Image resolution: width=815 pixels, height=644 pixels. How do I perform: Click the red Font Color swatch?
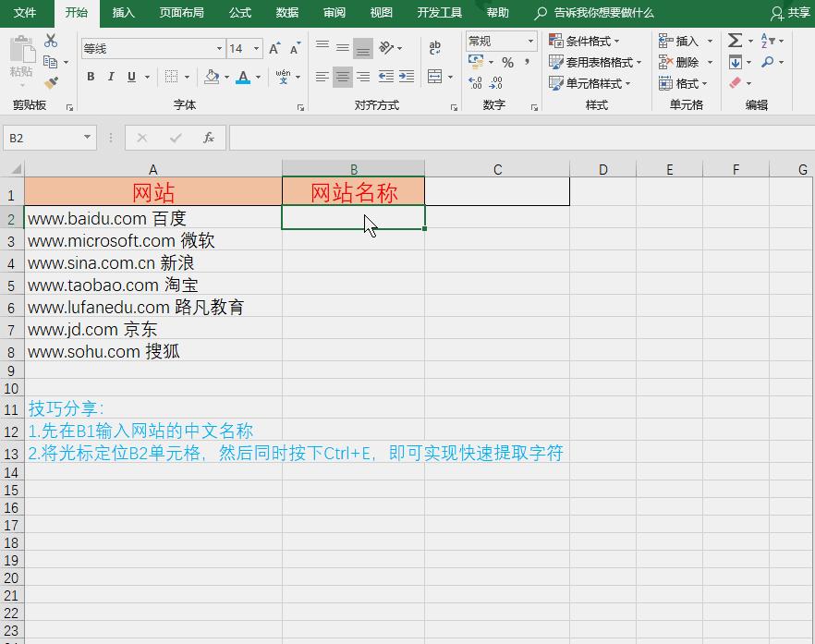(244, 78)
